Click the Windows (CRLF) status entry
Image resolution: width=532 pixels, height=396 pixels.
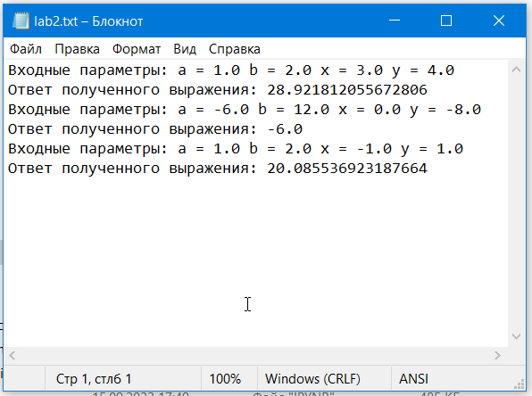tap(312, 379)
